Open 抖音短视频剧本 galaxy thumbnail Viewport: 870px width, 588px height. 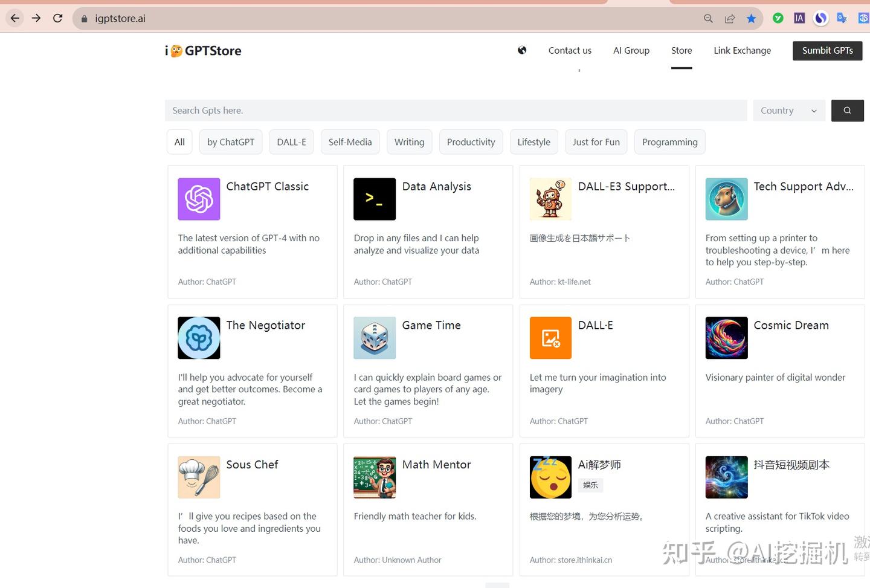click(726, 477)
